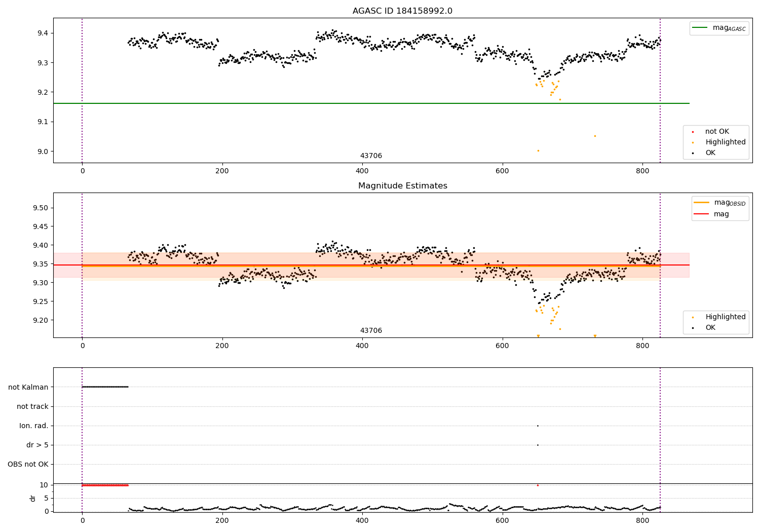Click the 9.20 y-axis tick in middle plot
The height and width of the screenshot is (532, 760).
coord(40,320)
